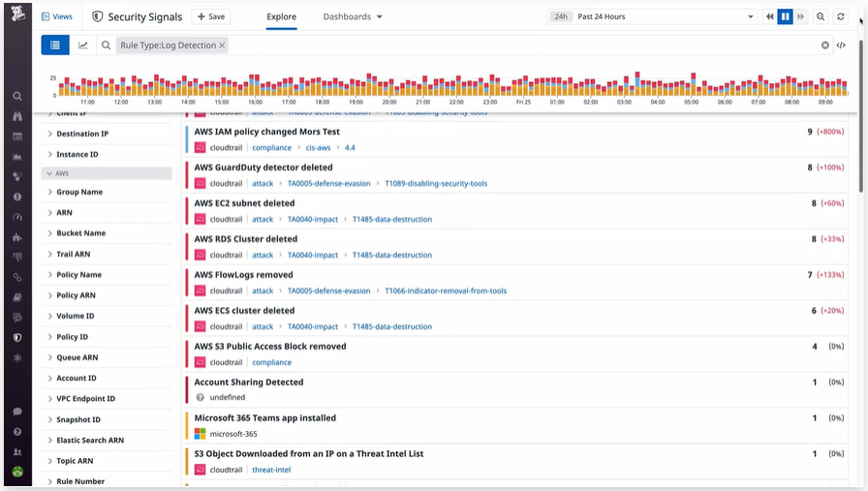Switch to list view icon
868x491 pixels.
pos(55,46)
